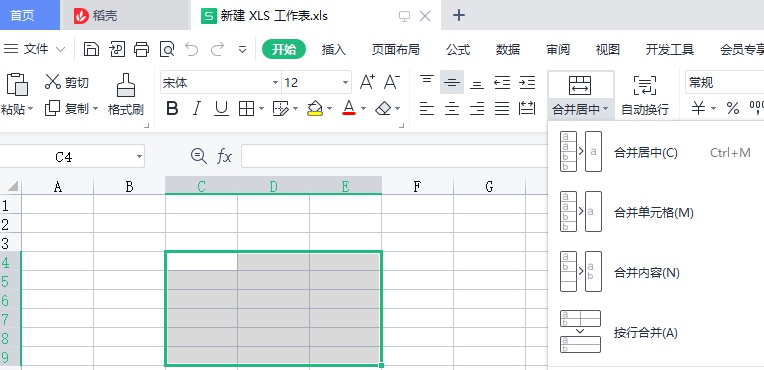Click the Paste clipboard icon
Viewport: 764px width, 370px height.
point(17,85)
